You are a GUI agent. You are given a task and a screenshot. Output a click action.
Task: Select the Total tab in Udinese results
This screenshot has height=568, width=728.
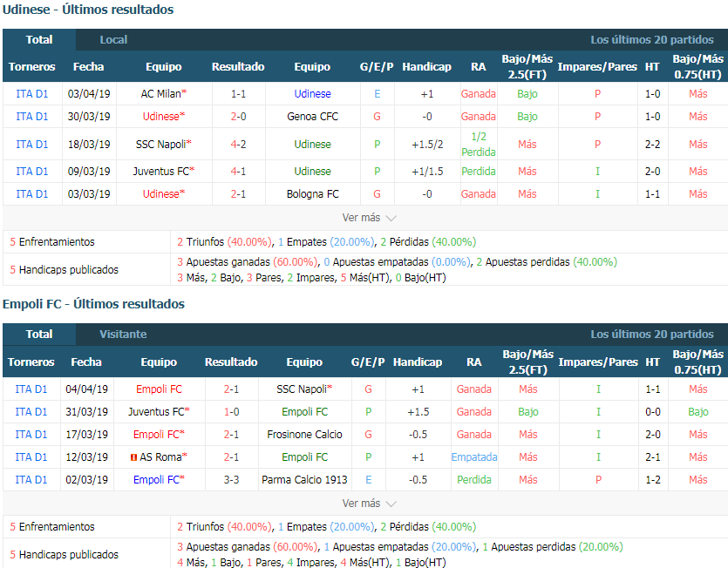(39, 40)
